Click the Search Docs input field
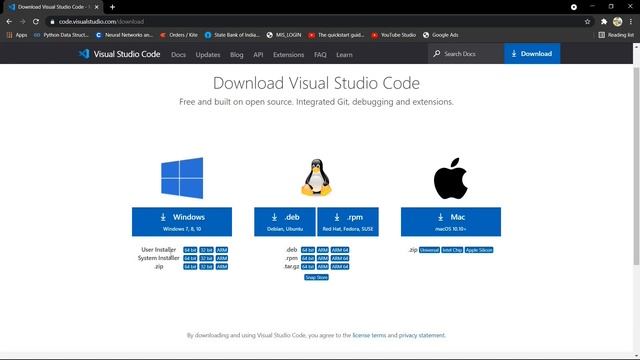Viewport: 640px width, 360px height. click(466, 53)
